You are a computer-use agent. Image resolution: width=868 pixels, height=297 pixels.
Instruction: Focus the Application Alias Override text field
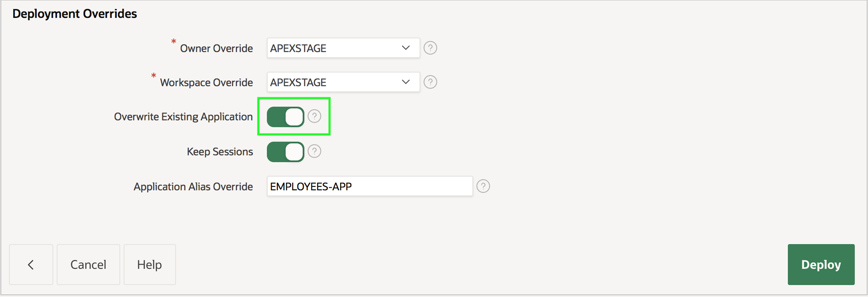[369, 186]
